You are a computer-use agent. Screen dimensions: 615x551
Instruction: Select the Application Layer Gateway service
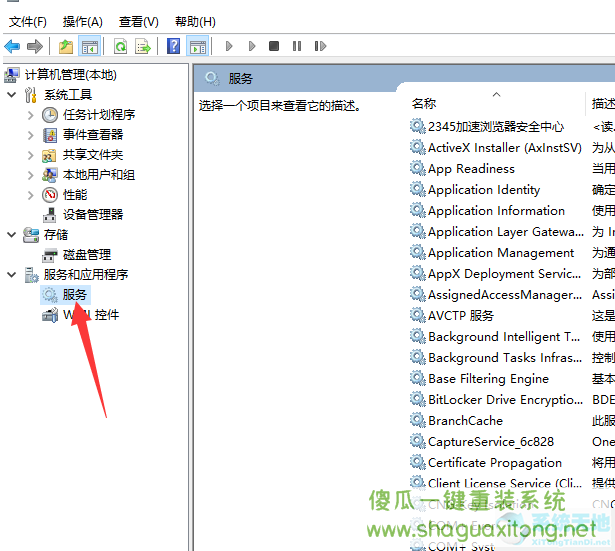(x=506, y=232)
